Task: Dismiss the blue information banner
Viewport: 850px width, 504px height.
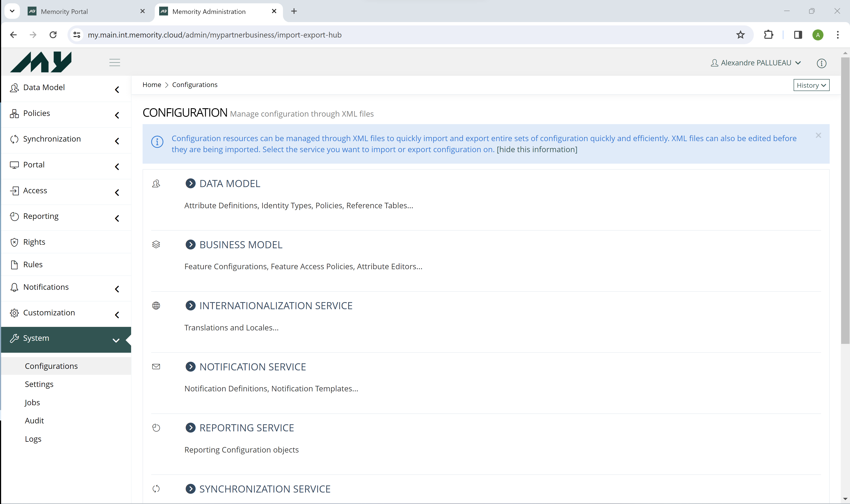Action: click(x=818, y=136)
